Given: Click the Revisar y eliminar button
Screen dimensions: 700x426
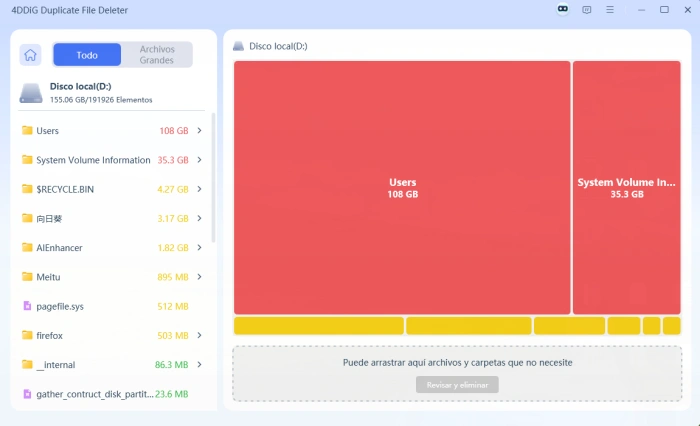Looking at the screenshot, I should 457,384.
